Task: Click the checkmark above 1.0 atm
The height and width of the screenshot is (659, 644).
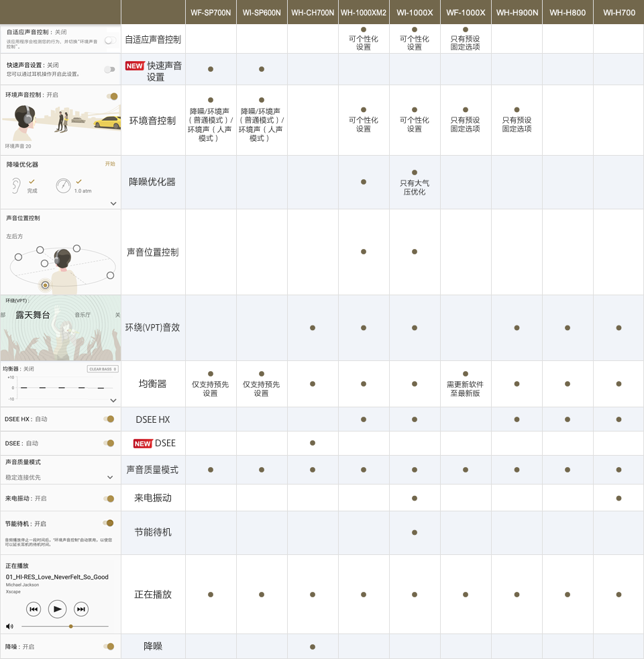Action: tap(78, 182)
